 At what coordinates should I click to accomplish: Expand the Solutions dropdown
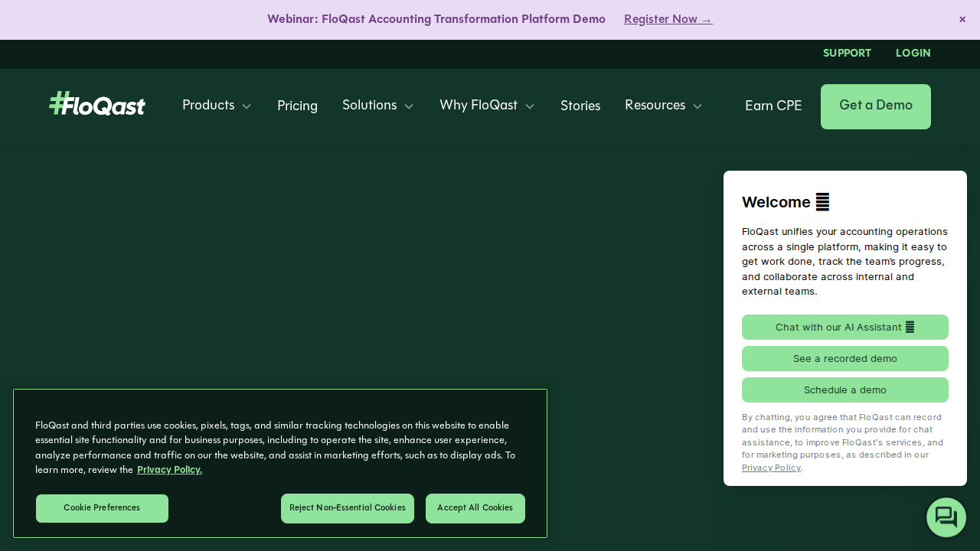click(377, 106)
